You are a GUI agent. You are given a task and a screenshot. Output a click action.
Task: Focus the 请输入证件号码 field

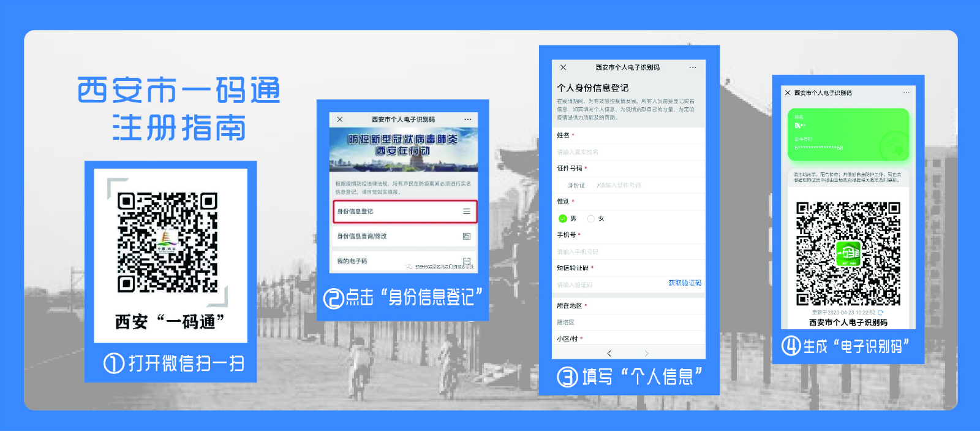pyautogui.click(x=621, y=185)
